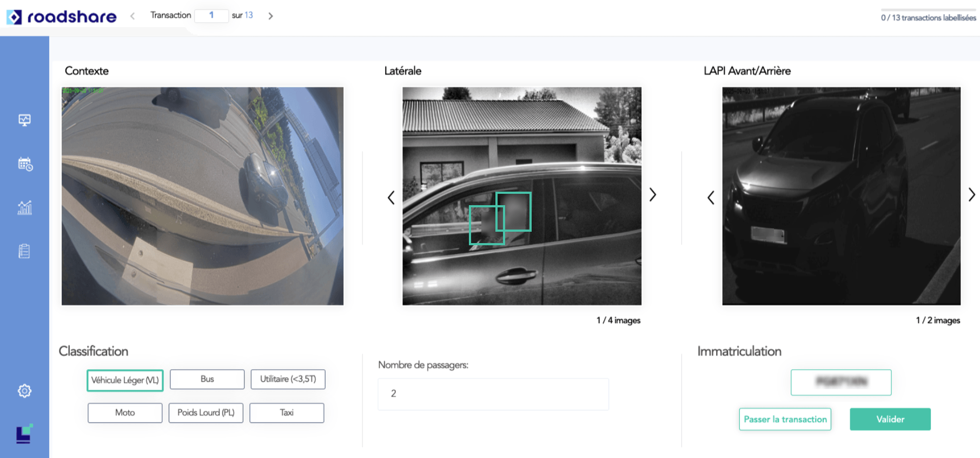The width and height of the screenshot is (980, 458).
Task: Show next LAPI Avant/Arrière image
Action: tap(971, 194)
